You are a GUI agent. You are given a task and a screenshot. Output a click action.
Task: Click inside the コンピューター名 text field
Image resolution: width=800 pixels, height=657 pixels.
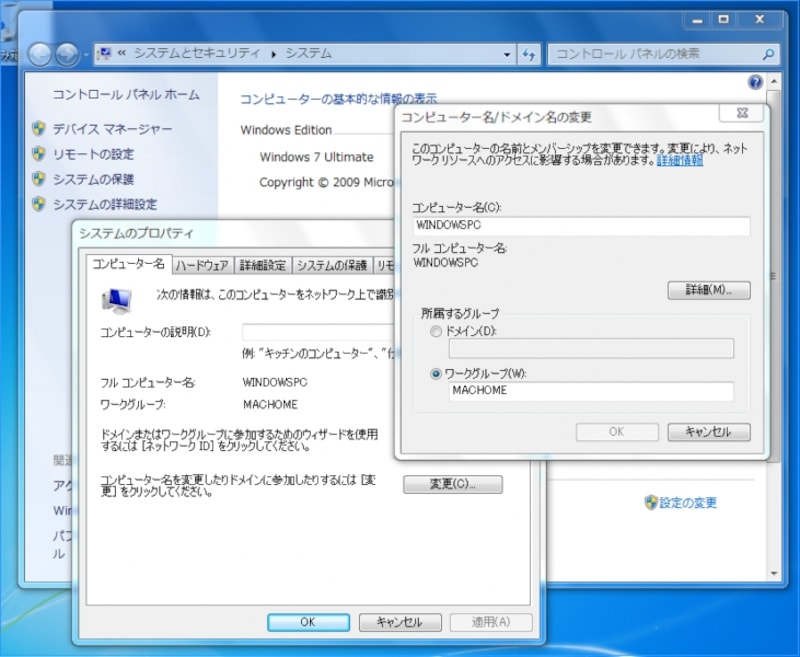(x=583, y=227)
